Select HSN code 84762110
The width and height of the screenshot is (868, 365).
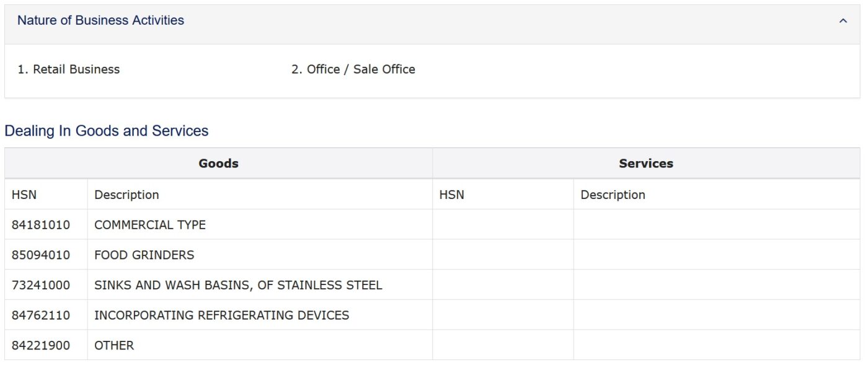click(41, 315)
